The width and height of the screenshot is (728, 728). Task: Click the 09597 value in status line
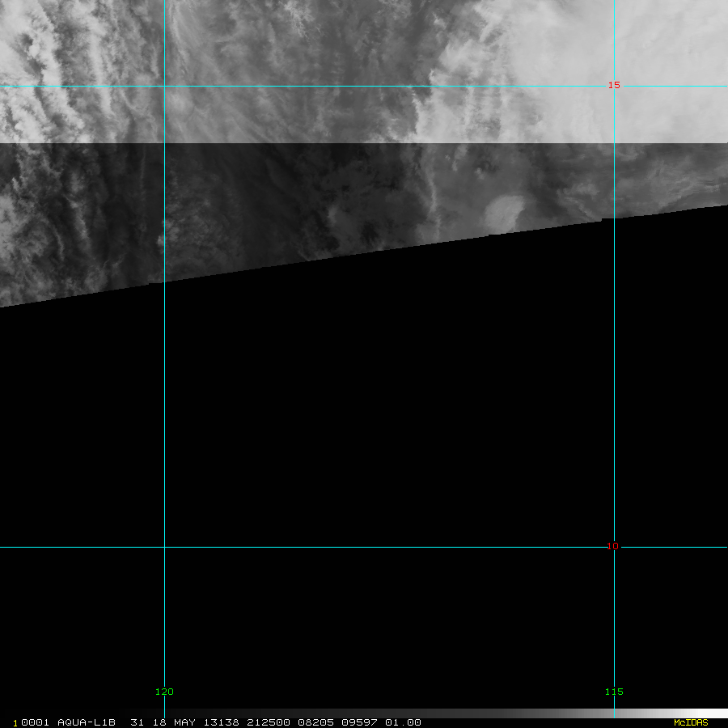359,722
